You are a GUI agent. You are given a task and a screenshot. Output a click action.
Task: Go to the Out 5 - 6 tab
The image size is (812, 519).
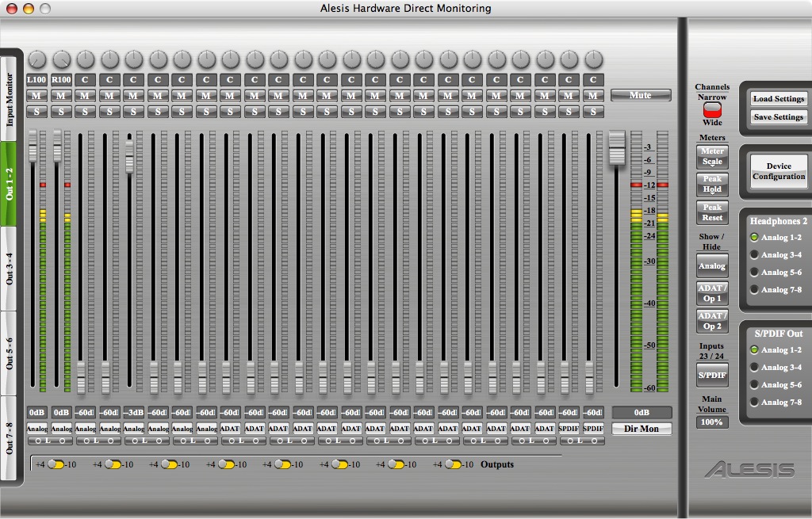[x=9, y=353]
